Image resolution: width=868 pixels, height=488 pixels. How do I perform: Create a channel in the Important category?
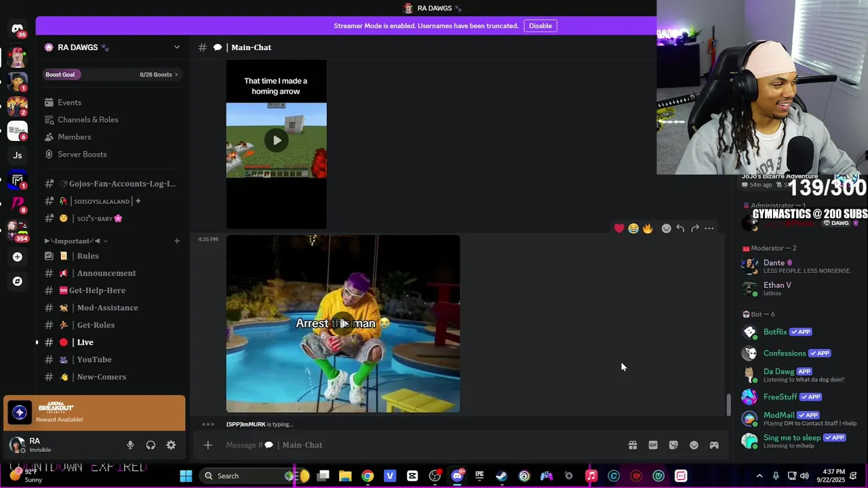177,241
